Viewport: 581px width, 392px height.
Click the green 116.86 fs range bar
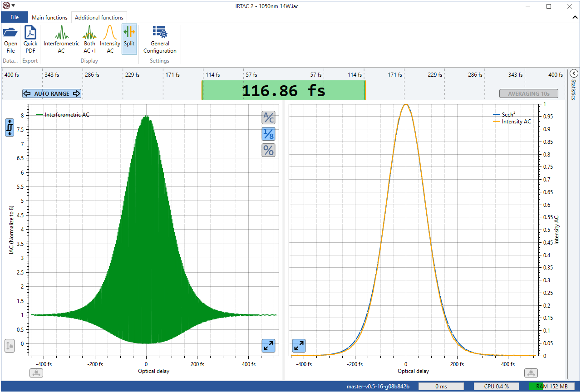pyautogui.click(x=283, y=91)
